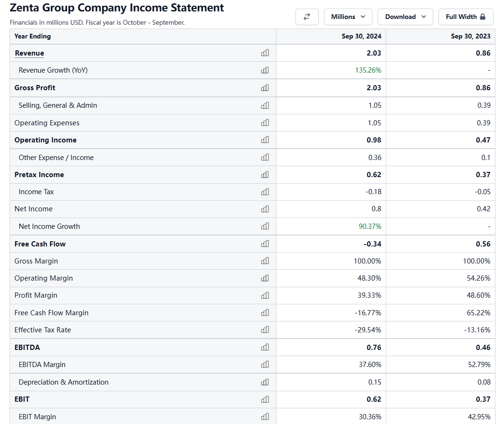Select the Pretax Income row label
Viewport: 504px width, 424px height.
39,175
